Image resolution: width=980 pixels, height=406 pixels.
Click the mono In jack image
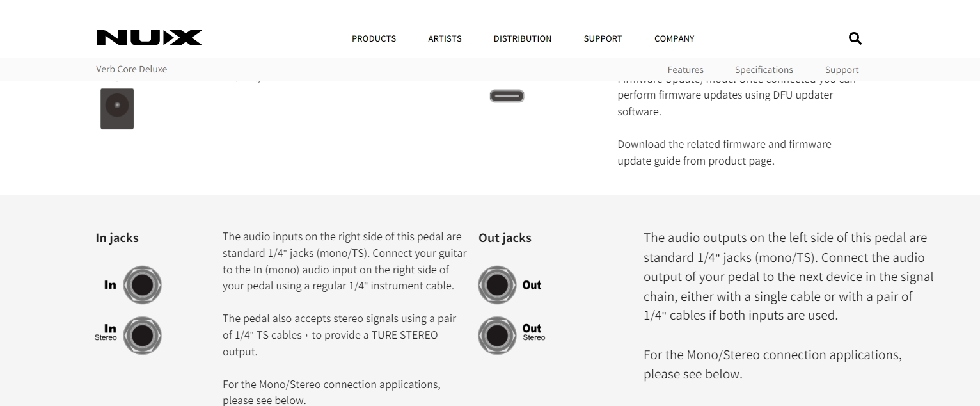coord(142,285)
